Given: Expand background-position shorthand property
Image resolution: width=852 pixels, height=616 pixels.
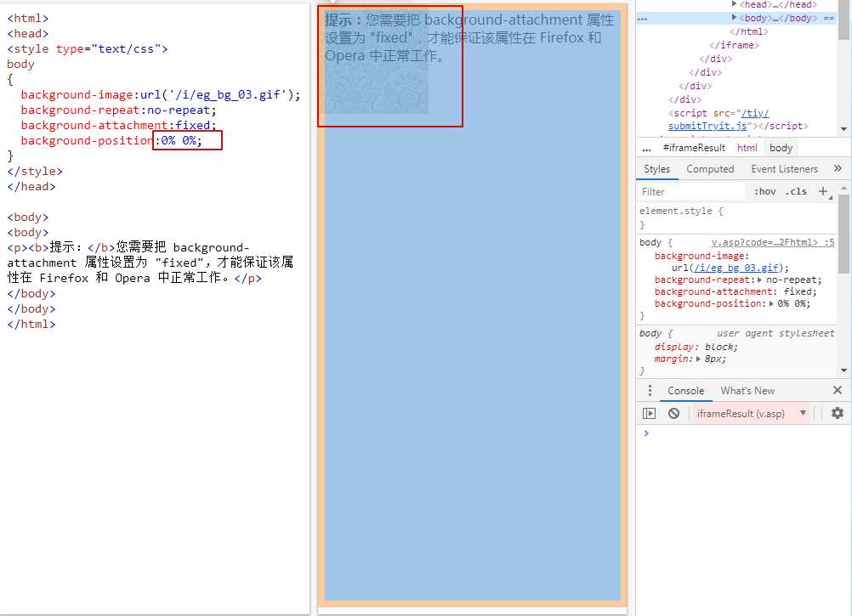Looking at the screenshot, I should point(771,304).
